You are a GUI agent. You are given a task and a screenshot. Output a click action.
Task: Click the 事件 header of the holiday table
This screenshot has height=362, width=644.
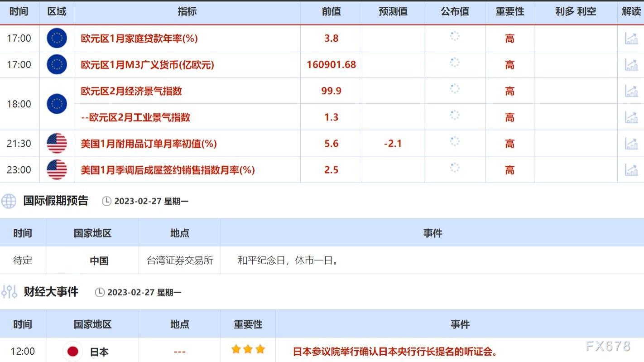pos(433,233)
